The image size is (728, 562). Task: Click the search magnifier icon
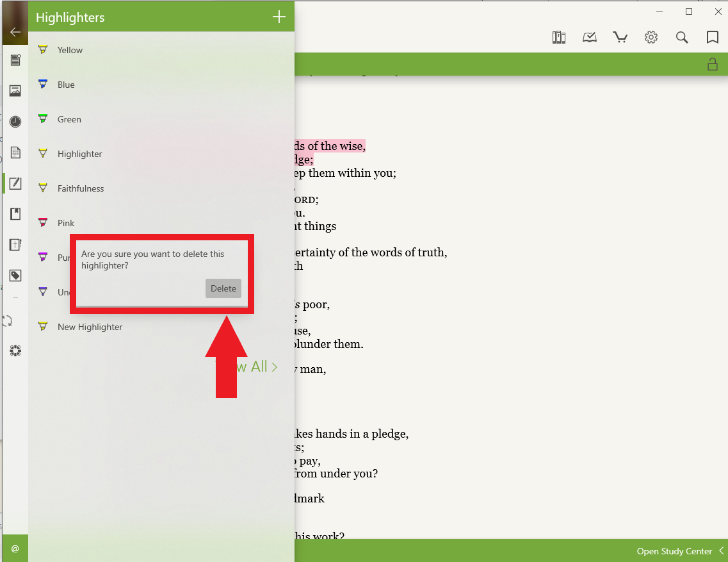[682, 38]
